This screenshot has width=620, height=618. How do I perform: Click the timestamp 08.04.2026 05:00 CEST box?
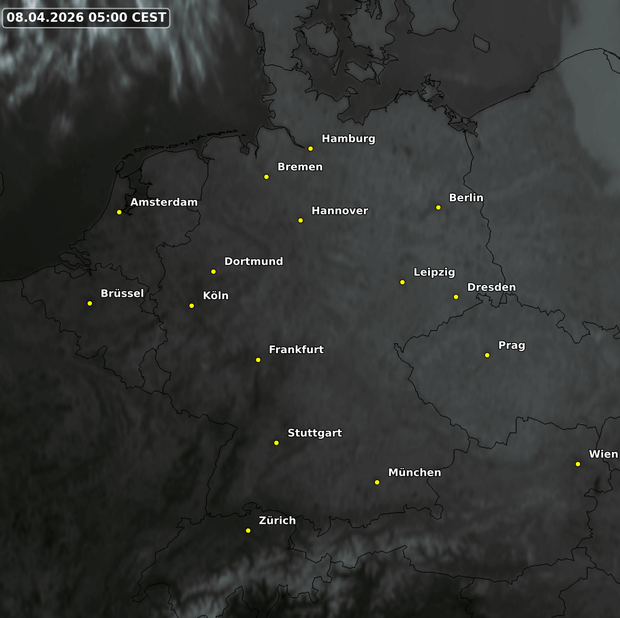tap(86, 18)
